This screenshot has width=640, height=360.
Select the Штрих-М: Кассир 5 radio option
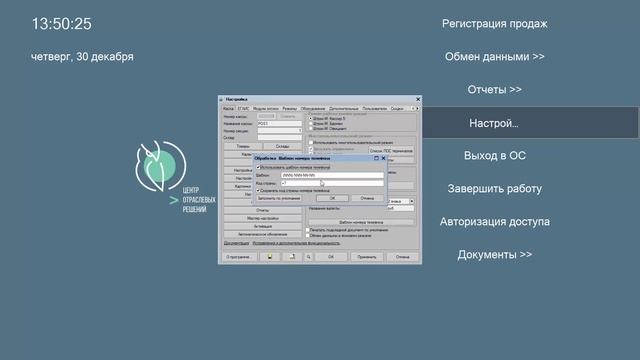(311, 118)
